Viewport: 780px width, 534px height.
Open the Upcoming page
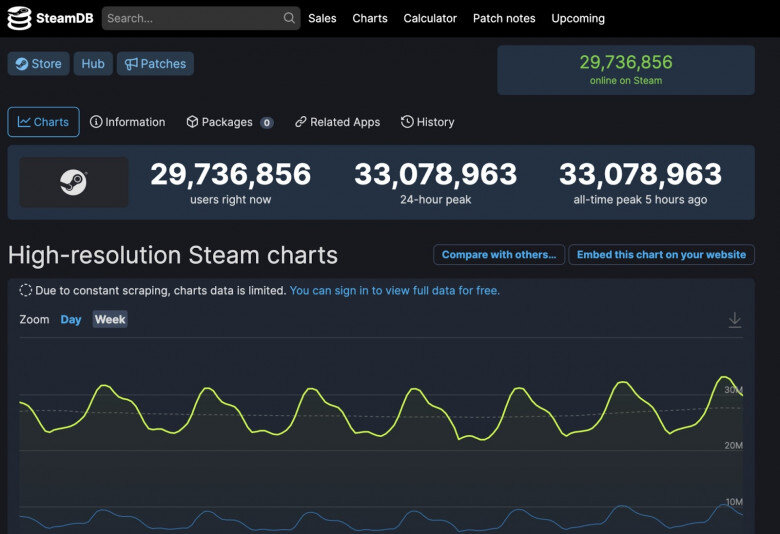tap(578, 18)
